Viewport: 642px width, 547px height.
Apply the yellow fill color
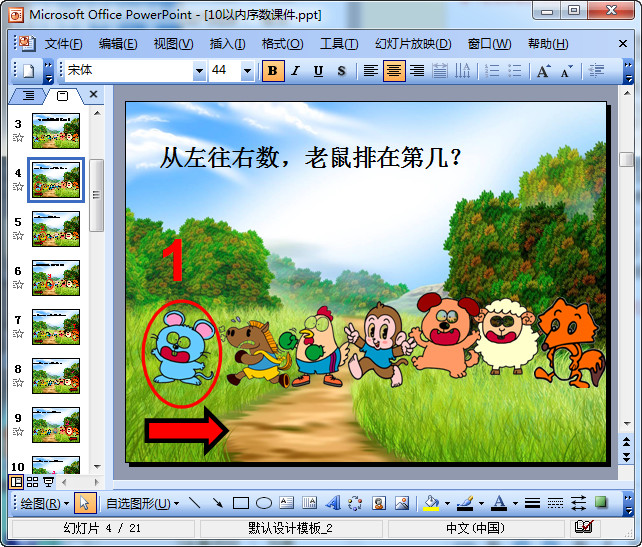[431, 503]
